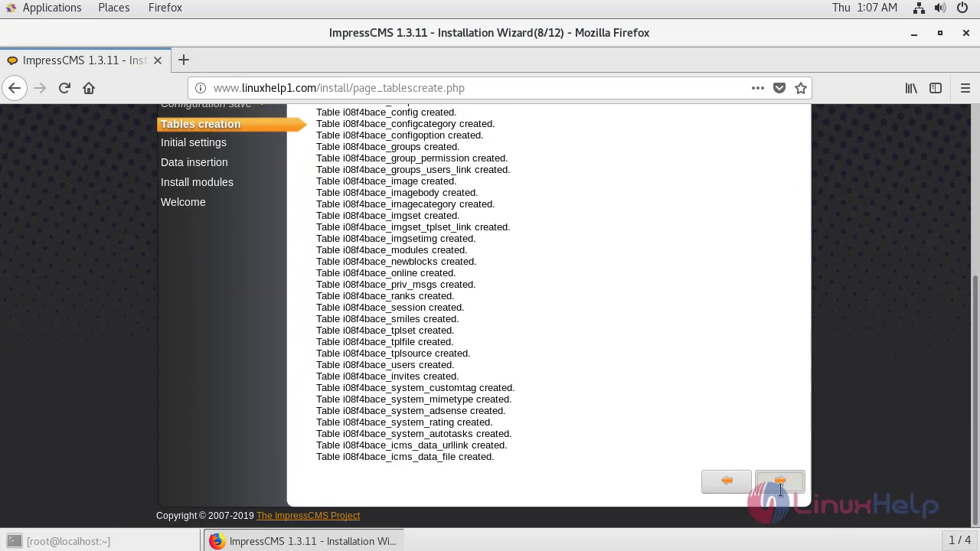This screenshot has width=980, height=551.
Task: Click the orange next arrow button
Action: [779, 481]
